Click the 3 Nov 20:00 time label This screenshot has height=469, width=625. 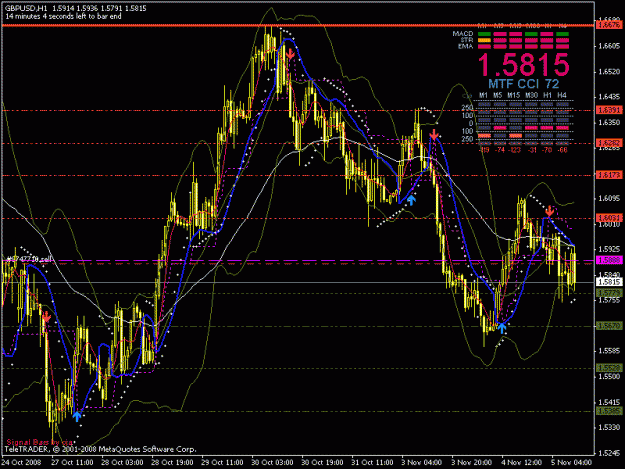point(472,463)
